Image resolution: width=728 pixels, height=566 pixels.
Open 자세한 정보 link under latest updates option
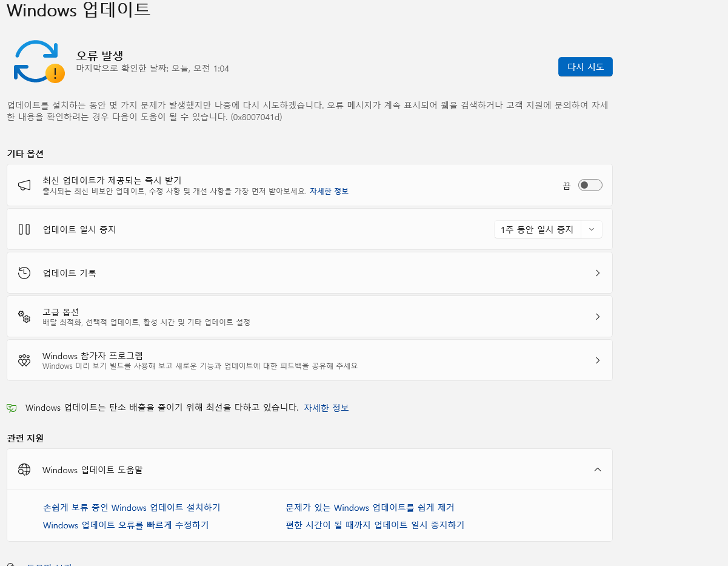tap(329, 191)
